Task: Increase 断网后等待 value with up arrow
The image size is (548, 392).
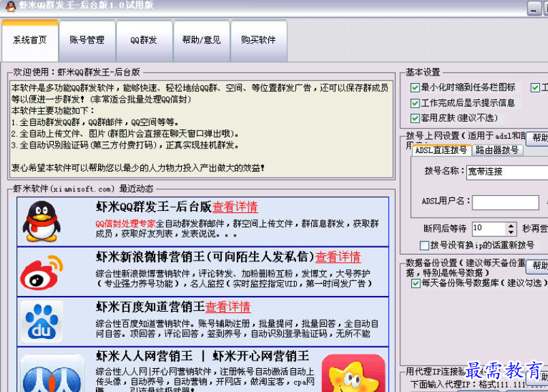Action: (511, 226)
